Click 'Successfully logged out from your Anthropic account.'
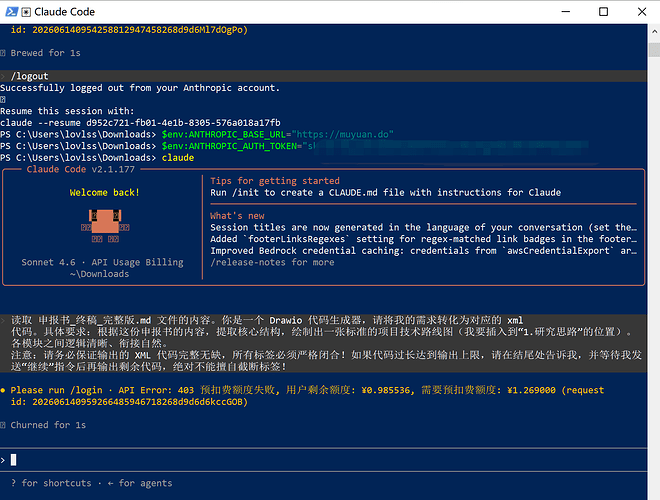The width and height of the screenshot is (660, 500). (x=140, y=88)
